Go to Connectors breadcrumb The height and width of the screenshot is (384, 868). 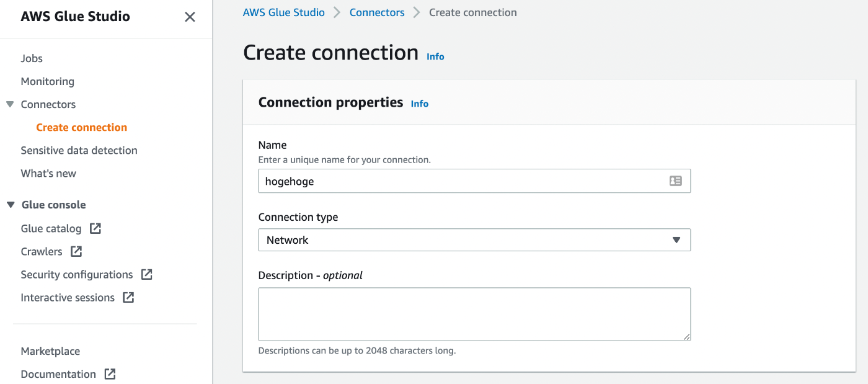tap(377, 12)
